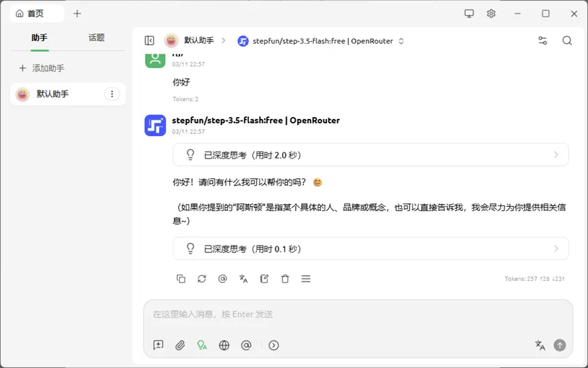Open the three-dot menu for 默认助手

pos(111,94)
